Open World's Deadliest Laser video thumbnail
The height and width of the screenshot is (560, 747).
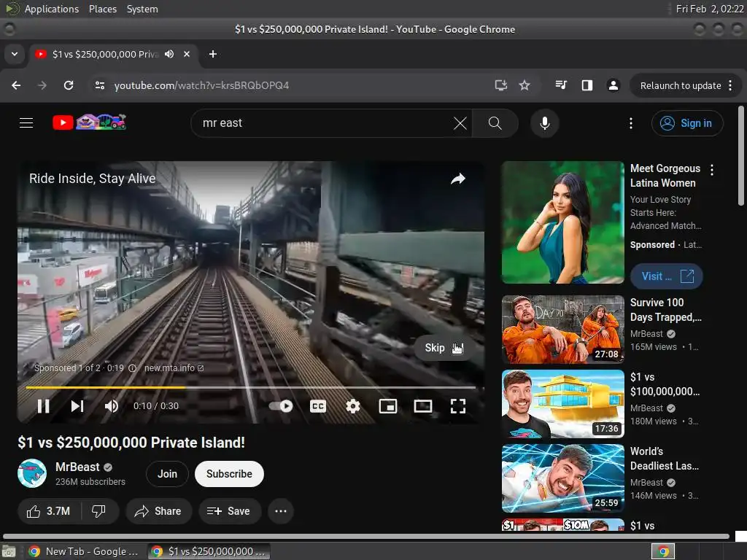pyautogui.click(x=562, y=478)
